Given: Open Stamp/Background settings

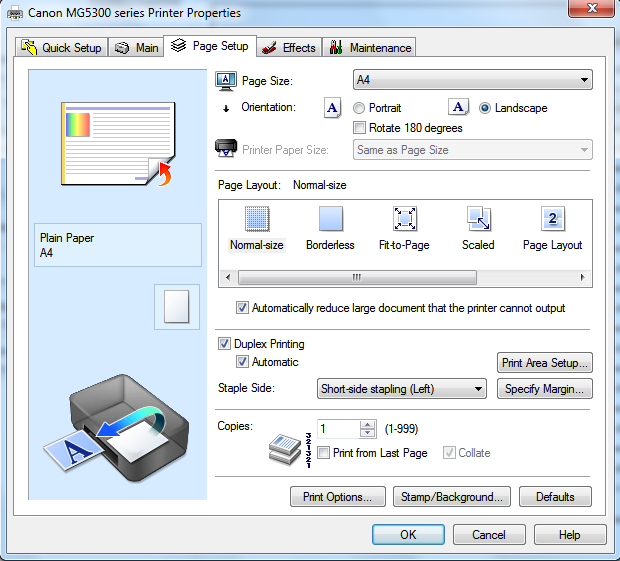Looking at the screenshot, I should click(452, 497).
